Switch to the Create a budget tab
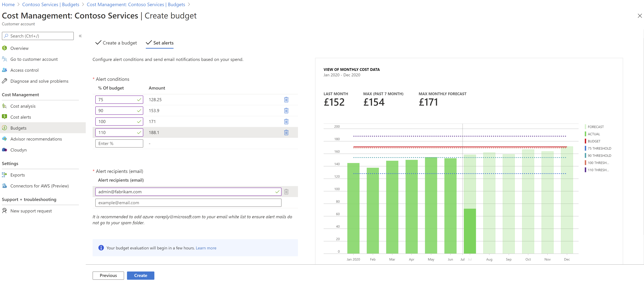The image size is (644, 284). [116, 43]
